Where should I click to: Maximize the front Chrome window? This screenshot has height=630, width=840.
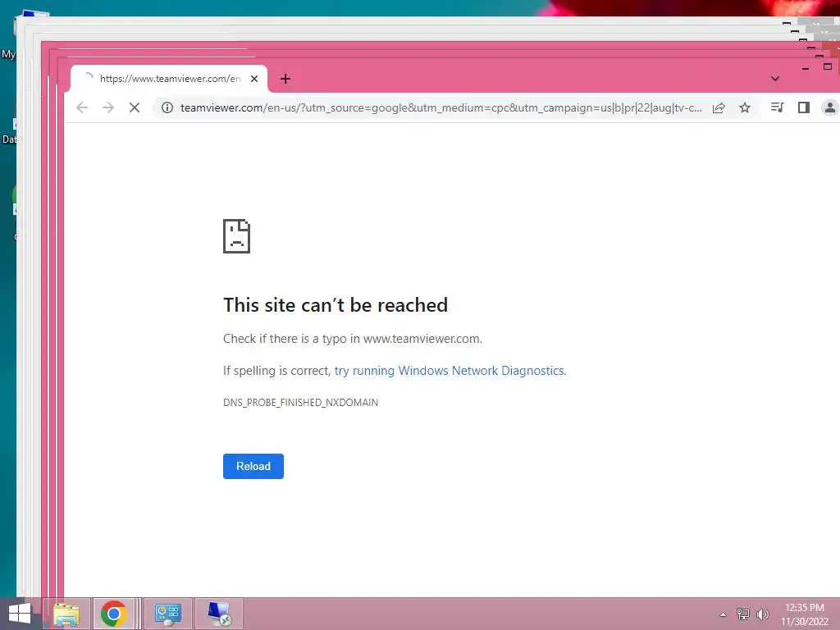pos(827,66)
